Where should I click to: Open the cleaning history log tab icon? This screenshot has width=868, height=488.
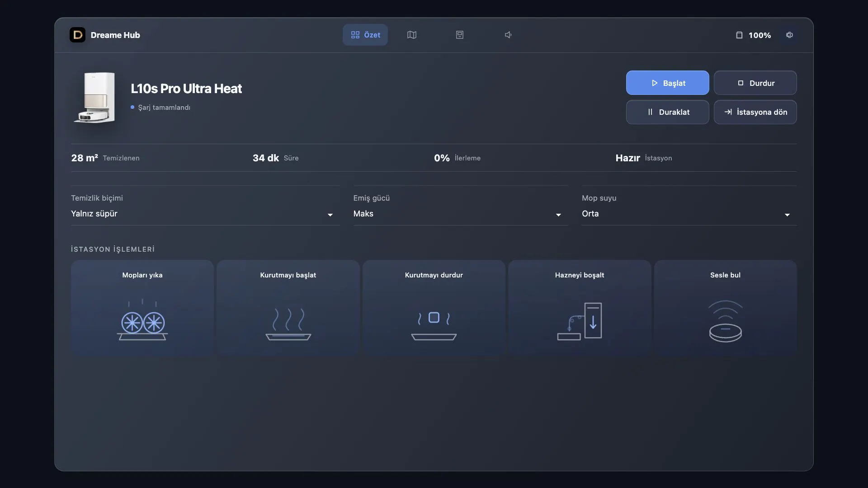tap(459, 35)
